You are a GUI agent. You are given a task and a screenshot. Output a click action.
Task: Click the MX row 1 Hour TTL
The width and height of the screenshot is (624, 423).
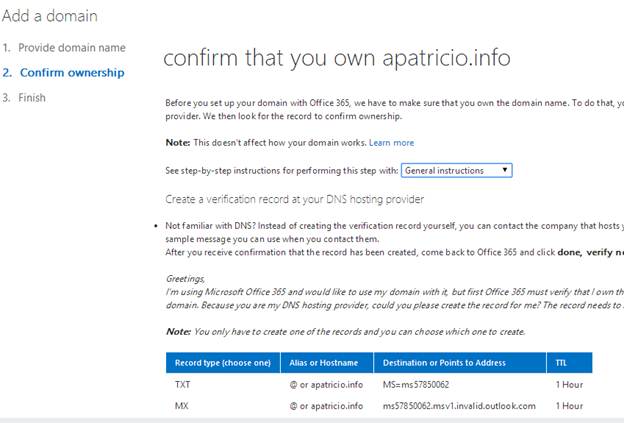pos(569,406)
